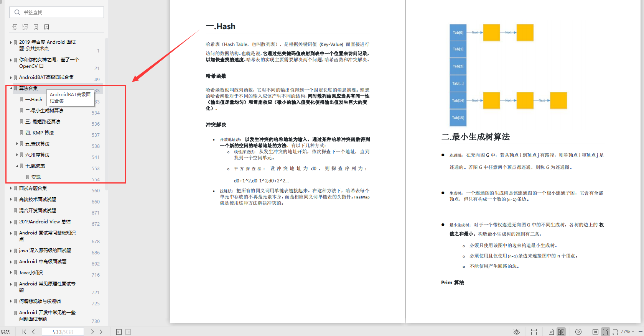Click the delete bookmark icon
The width and height of the screenshot is (644, 336).
46,27
